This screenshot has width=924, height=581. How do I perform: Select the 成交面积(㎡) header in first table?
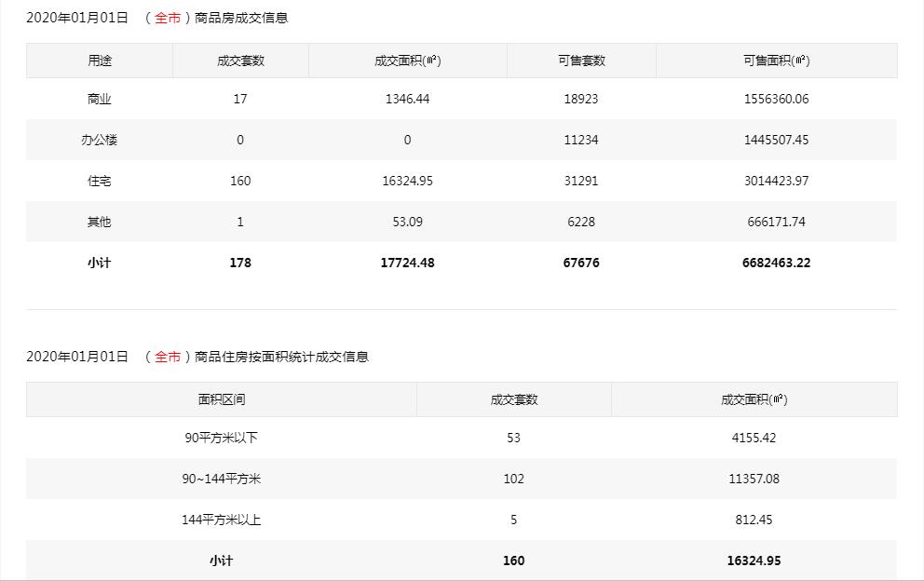tap(407, 61)
